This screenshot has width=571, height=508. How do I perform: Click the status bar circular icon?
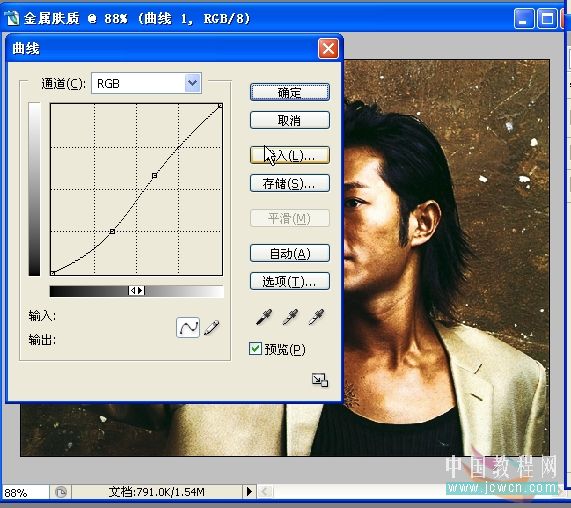click(x=60, y=492)
